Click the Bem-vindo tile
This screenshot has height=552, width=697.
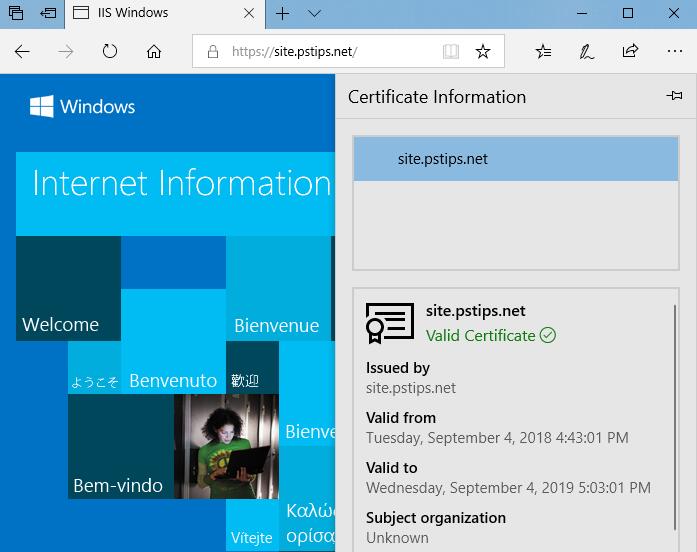(121, 446)
